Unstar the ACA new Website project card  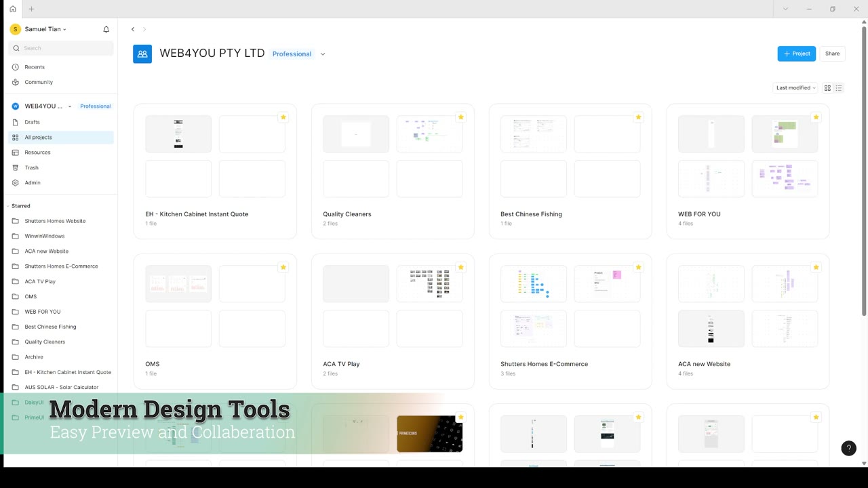point(816,267)
